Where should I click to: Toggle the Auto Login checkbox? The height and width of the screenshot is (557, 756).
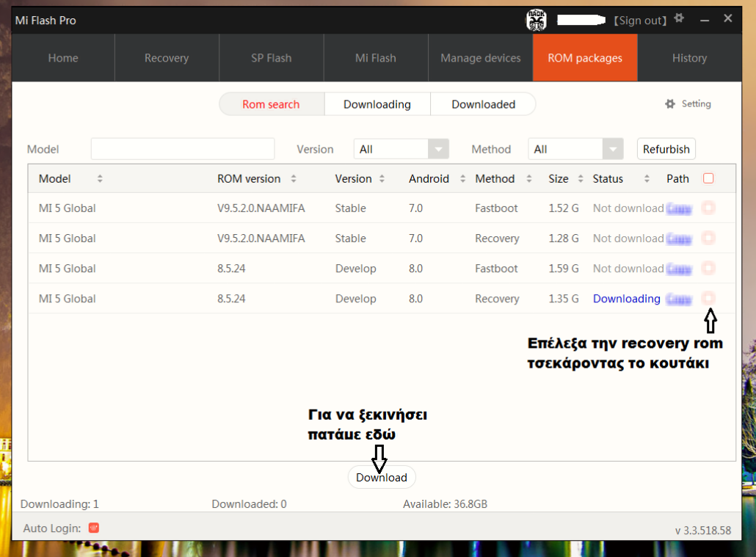click(x=93, y=528)
